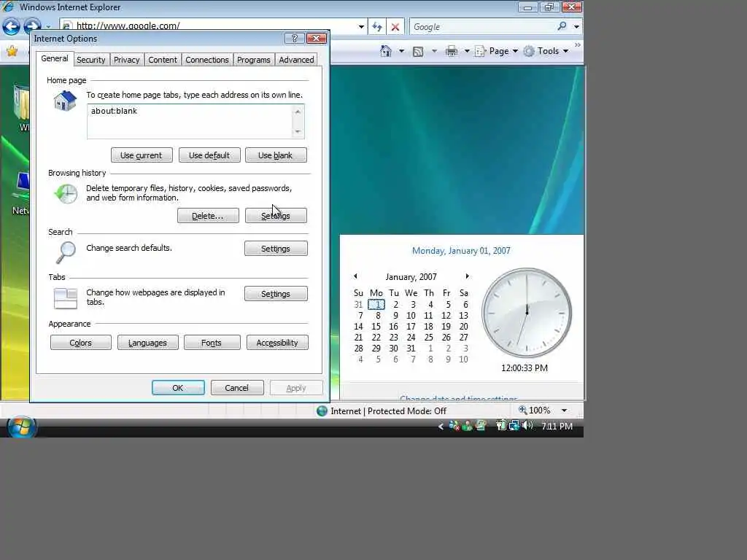Click the Fonts button
This screenshot has height=560, width=747.
212,343
